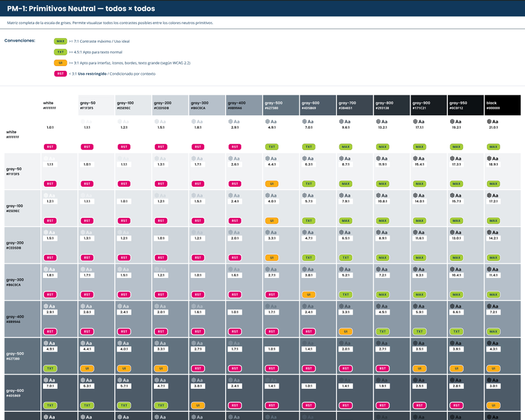Click the 6.5:1 contrast ratio value
This screenshot has height=420, width=525.
346,238
